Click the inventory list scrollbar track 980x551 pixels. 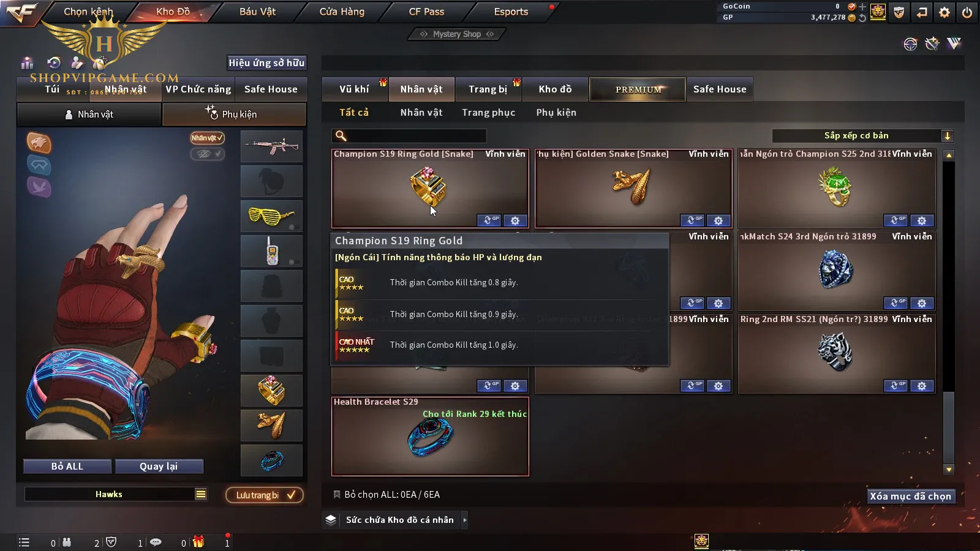coord(949,312)
